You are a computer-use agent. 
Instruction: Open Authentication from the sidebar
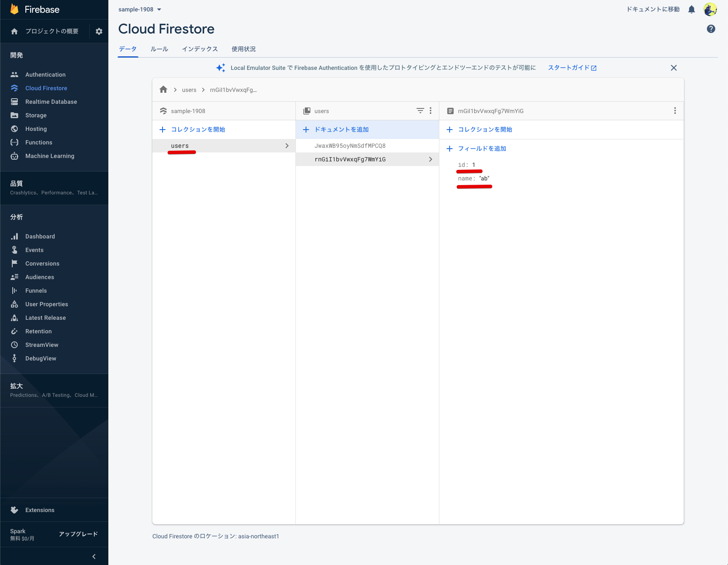point(45,75)
